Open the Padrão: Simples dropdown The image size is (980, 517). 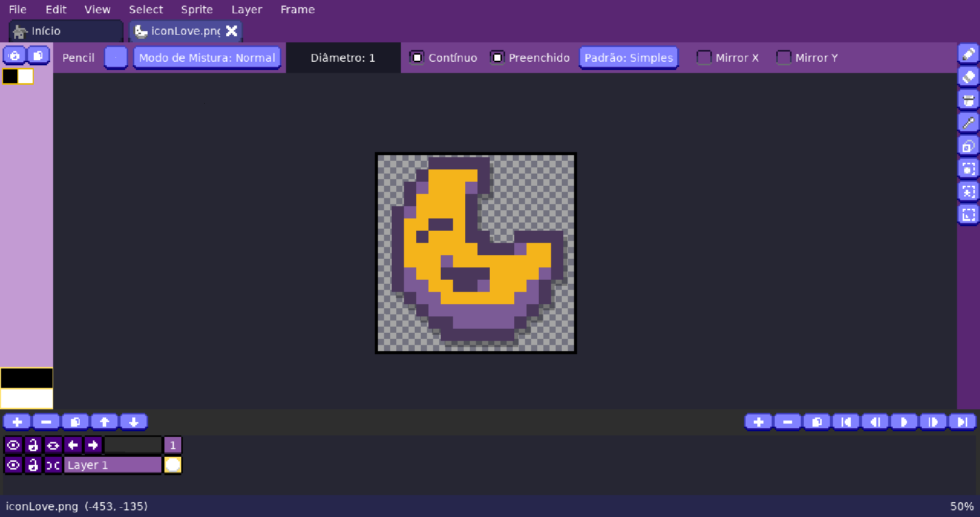(629, 58)
